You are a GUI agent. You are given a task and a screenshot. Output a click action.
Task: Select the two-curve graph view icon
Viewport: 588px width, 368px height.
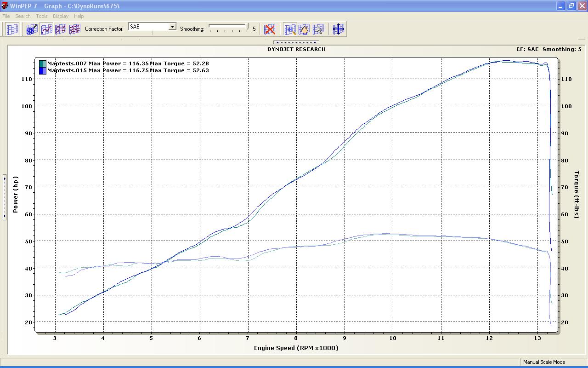point(61,29)
